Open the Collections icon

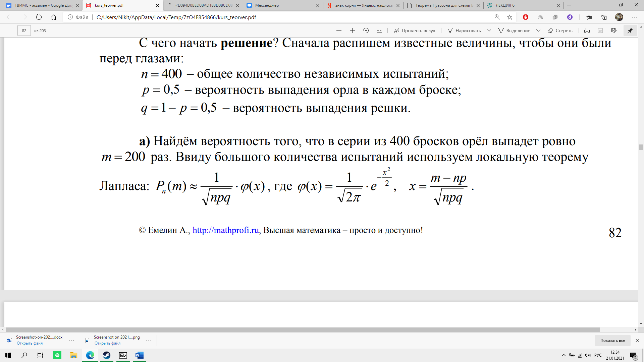[604, 17]
